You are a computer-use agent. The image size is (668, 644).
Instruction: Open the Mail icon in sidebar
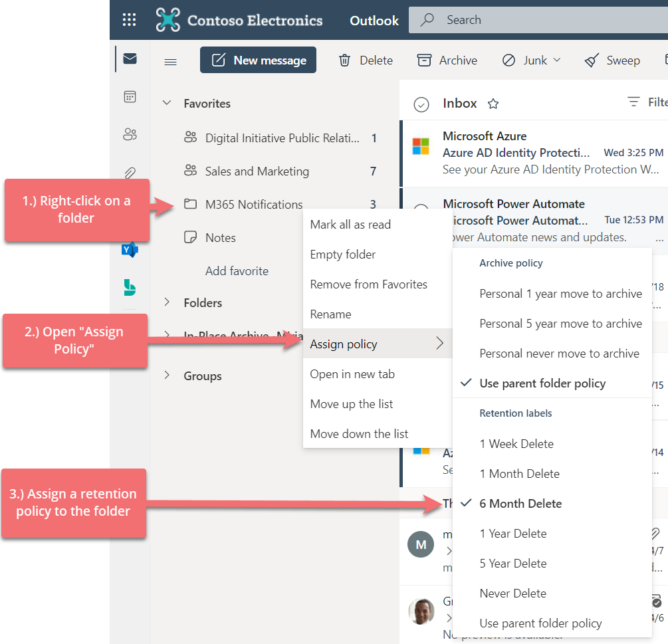click(x=130, y=58)
